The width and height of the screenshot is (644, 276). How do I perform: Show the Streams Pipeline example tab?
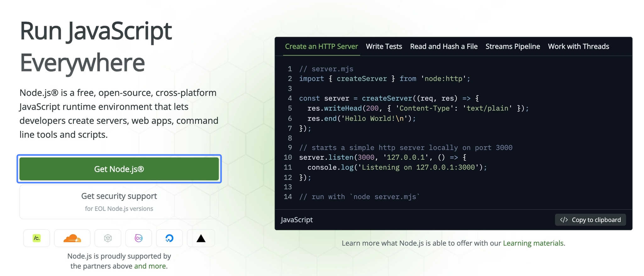513,47
